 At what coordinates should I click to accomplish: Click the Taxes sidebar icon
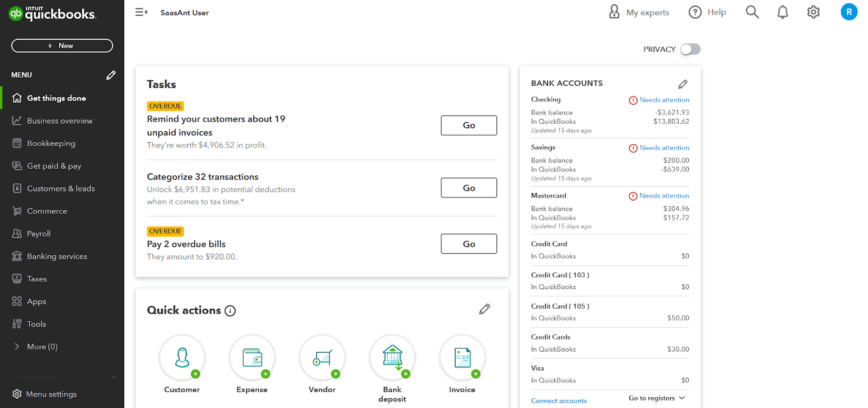[x=17, y=279]
